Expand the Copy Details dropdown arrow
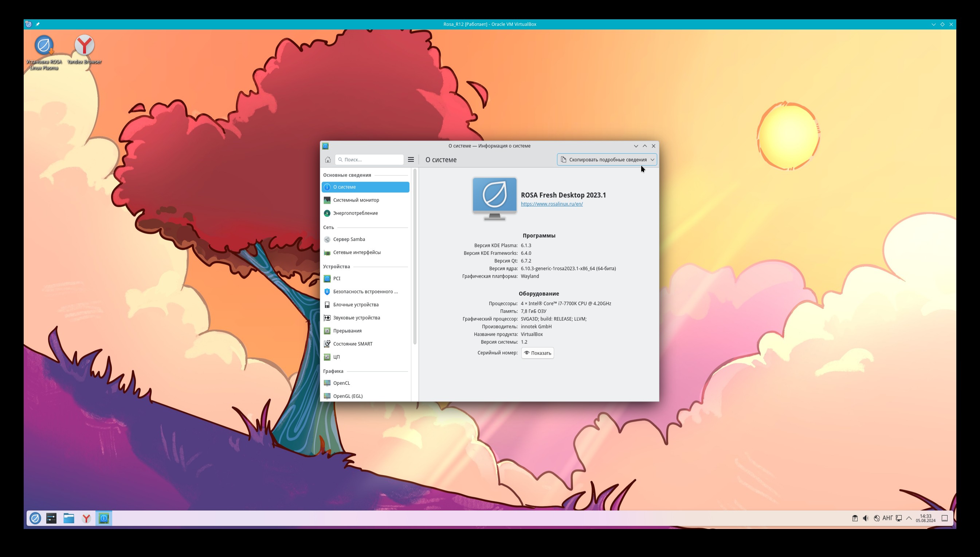The height and width of the screenshot is (557, 980). pyautogui.click(x=652, y=159)
